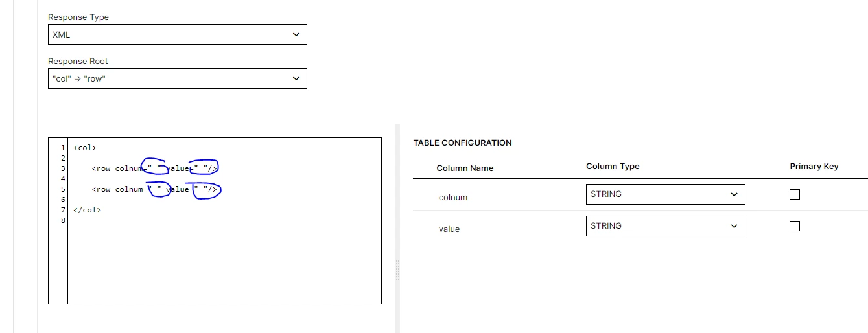Grab the dotted panel splitter handle

397,270
